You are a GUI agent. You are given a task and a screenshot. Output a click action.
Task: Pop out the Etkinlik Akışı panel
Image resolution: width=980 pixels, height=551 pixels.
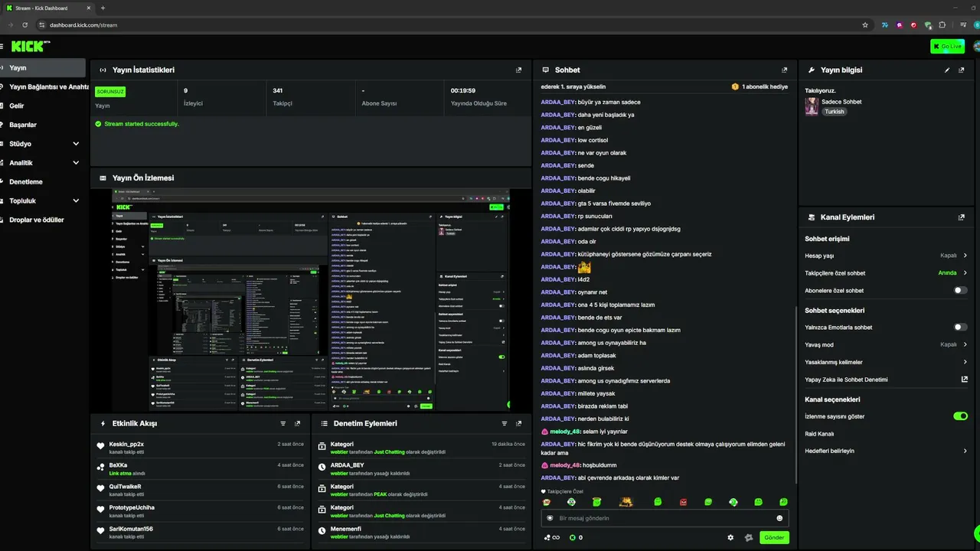pyautogui.click(x=298, y=423)
